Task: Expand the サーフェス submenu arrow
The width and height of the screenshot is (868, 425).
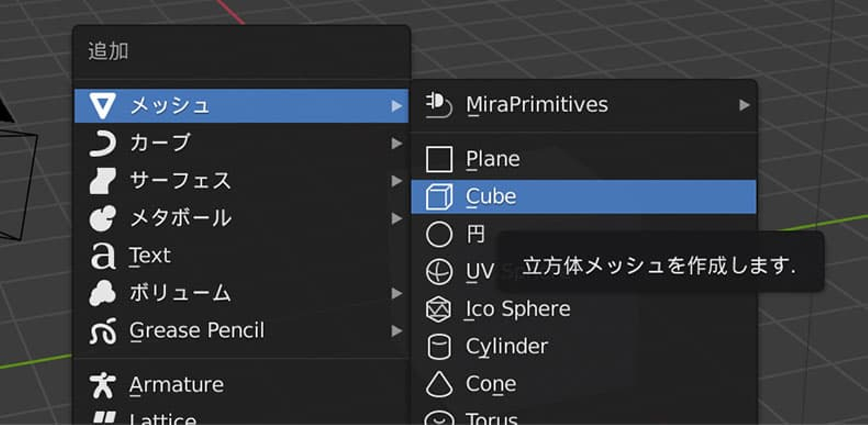Action: point(396,181)
